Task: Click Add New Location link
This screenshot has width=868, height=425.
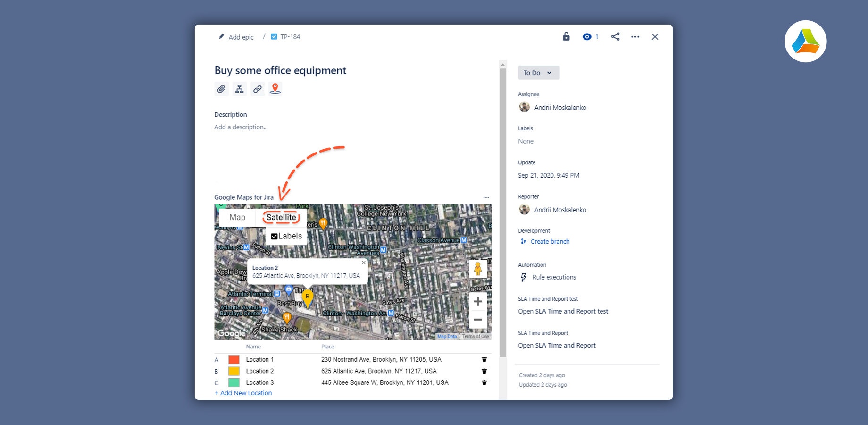Action: [243, 393]
